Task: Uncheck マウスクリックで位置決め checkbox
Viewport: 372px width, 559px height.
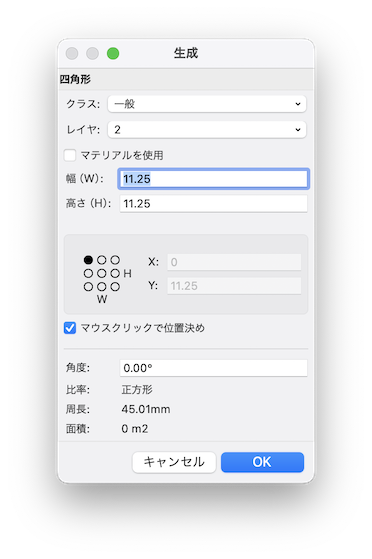Action: (70, 328)
